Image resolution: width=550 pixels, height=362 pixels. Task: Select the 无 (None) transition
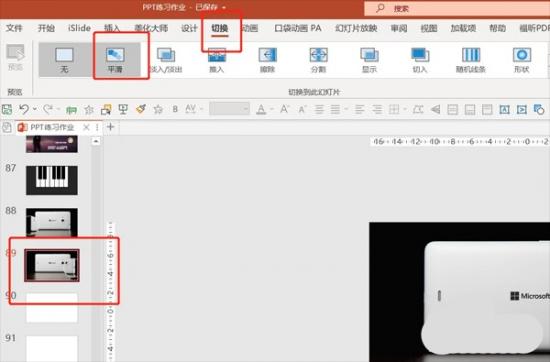[65, 60]
